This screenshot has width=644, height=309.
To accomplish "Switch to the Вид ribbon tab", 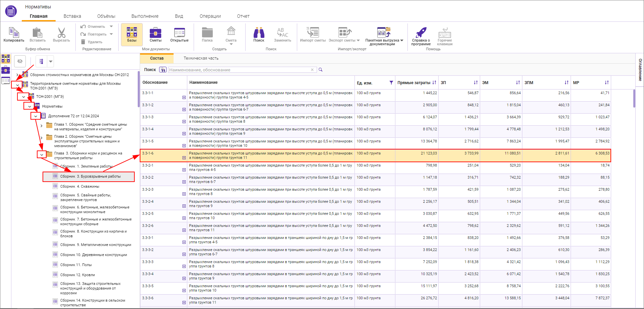I will click(179, 16).
